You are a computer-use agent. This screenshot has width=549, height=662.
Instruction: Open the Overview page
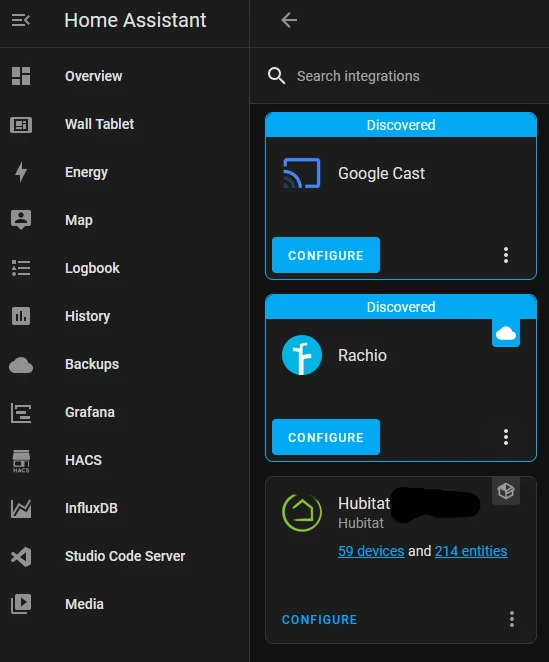coord(93,76)
